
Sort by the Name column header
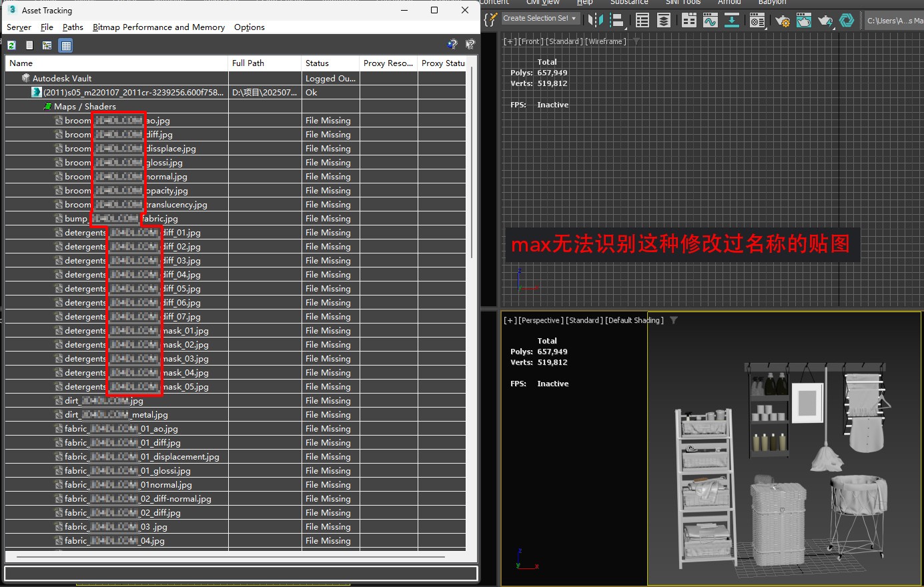pos(117,63)
